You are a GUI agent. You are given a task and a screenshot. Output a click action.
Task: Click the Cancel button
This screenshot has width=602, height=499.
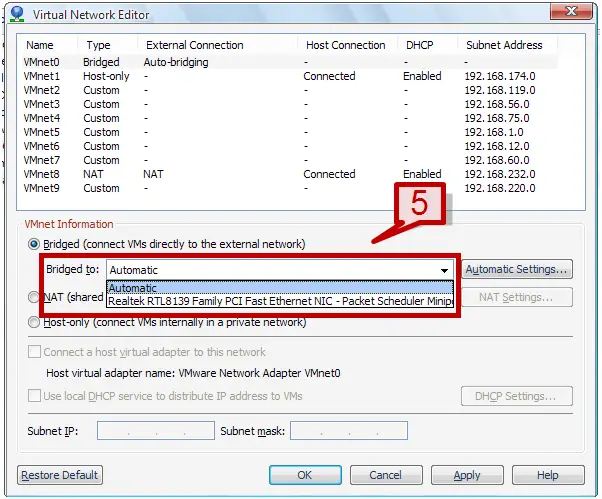click(x=386, y=475)
